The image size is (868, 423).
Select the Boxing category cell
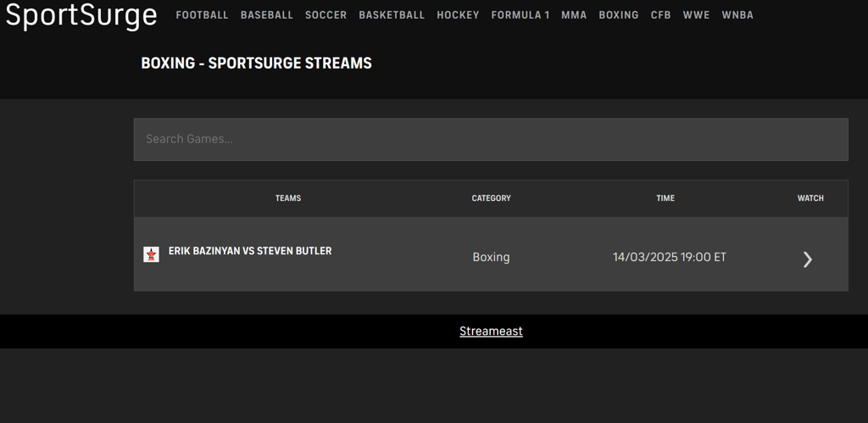click(491, 257)
